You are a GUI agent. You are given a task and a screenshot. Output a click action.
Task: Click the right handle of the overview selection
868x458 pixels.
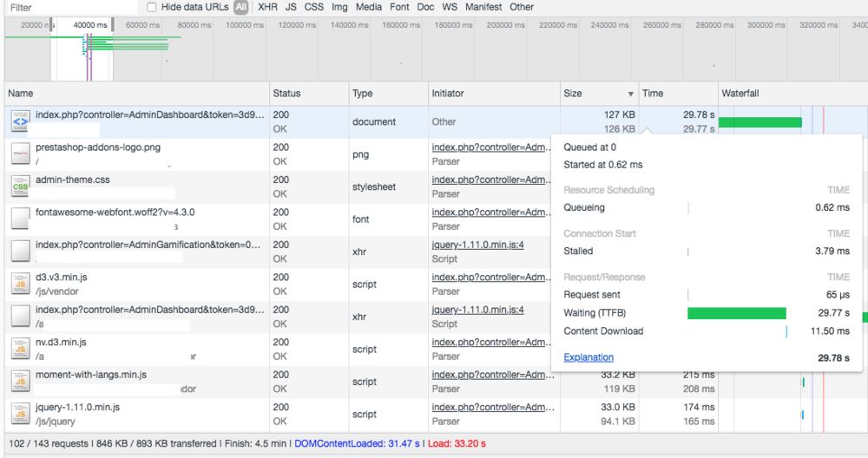tap(112, 25)
